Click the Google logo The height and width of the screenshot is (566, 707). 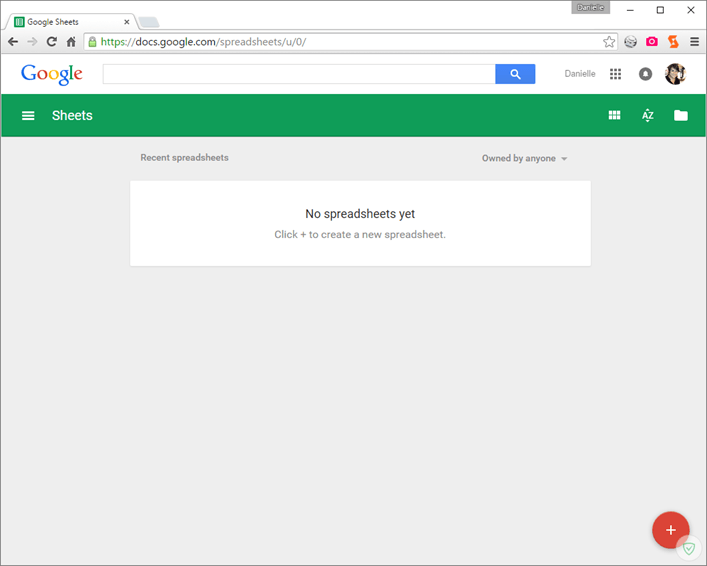coord(51,74)
